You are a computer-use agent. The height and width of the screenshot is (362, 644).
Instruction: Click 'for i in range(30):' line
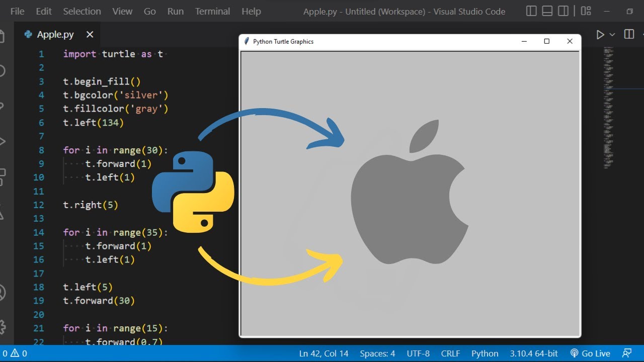pyautogui.click(x=116, y=150)
